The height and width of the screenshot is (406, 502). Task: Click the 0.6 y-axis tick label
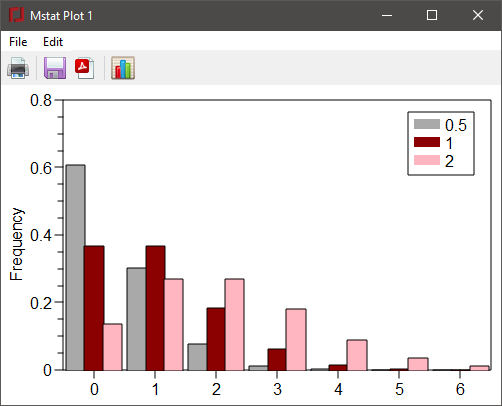point(41,168)
